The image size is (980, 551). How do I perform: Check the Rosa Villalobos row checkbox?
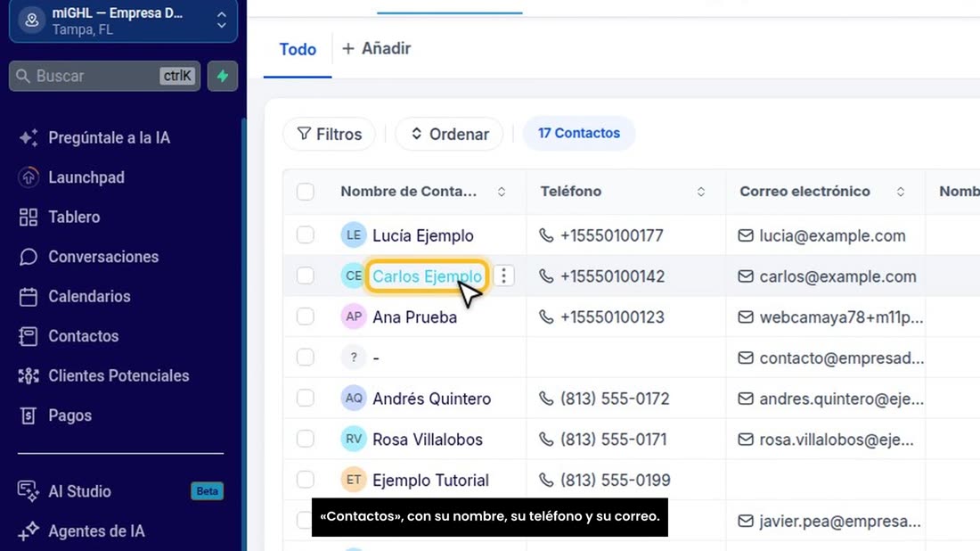click(x=305, y=439)
